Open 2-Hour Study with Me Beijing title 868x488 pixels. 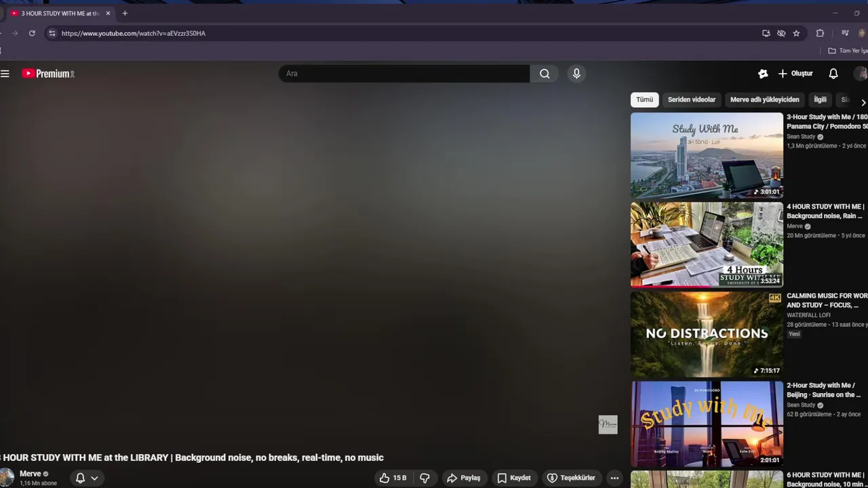point(823,390)
